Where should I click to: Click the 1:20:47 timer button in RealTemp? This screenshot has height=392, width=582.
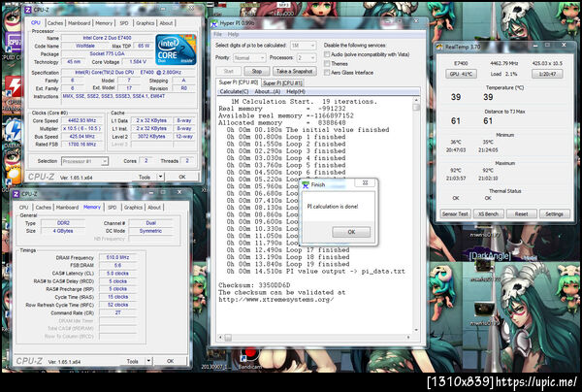(x=547, y=74)
